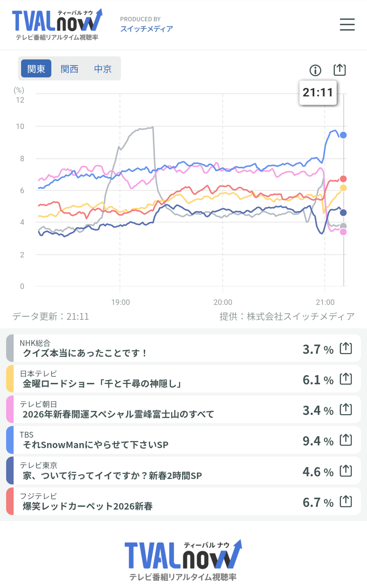Viewport: 367px width, 588px height.
Task: Open the スイッチメディア producer link
Action: (146, 29)
